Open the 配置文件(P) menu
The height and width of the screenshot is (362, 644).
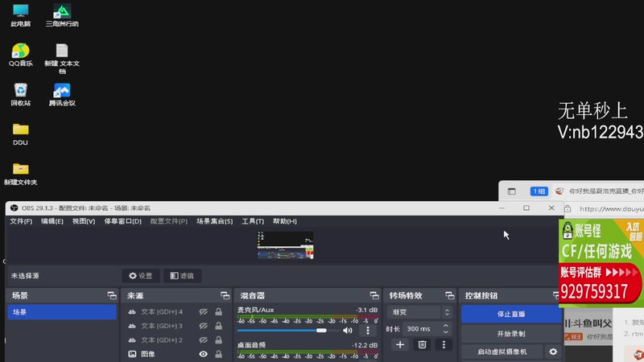tap(169, 221)
